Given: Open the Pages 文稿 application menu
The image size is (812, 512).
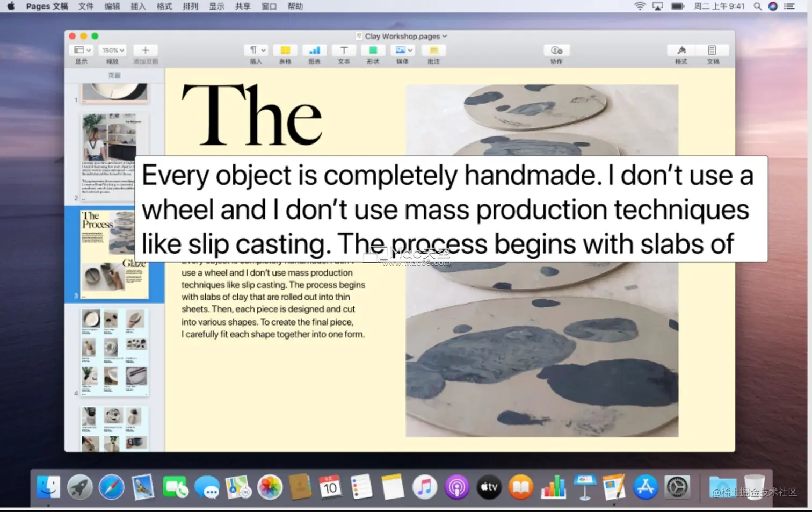Looking at the screenshot, I should pos(47,6).
